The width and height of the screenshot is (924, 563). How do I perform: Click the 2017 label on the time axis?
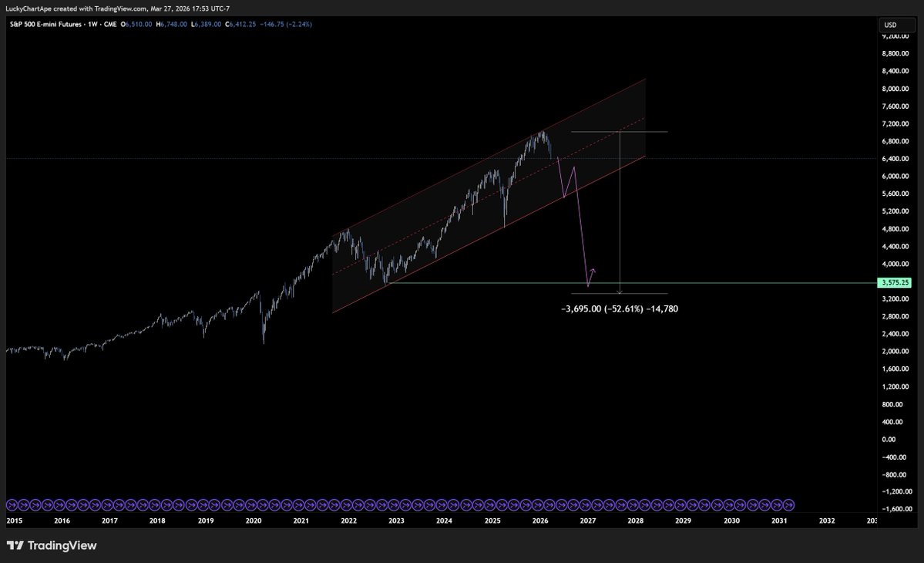pos(109,521)
